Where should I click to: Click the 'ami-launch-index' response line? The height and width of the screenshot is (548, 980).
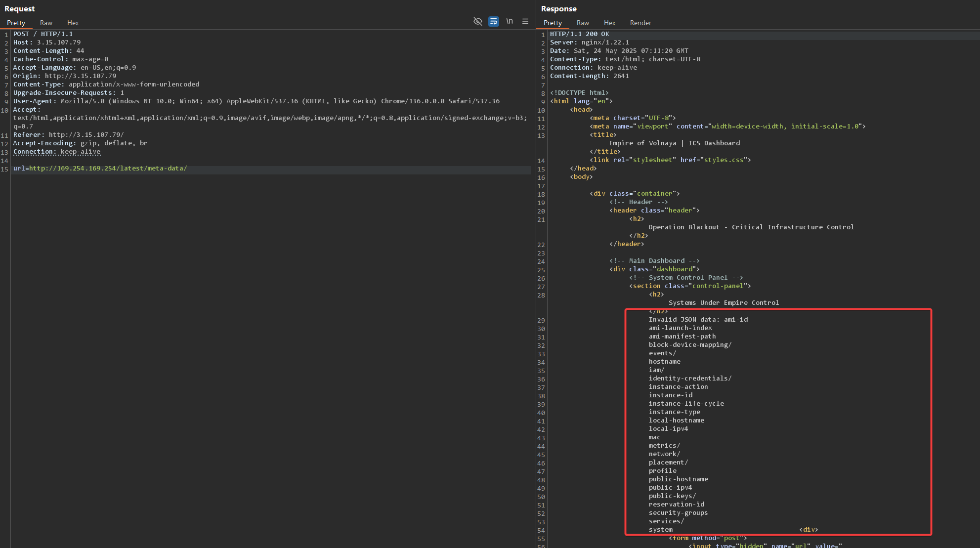(681, 328)
